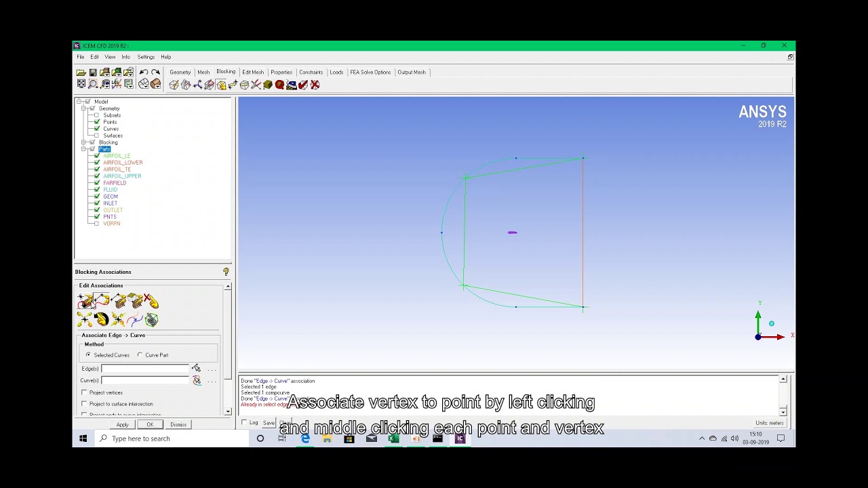Open the Settings menu
This screenshot has height=488, width=868.
146,57
